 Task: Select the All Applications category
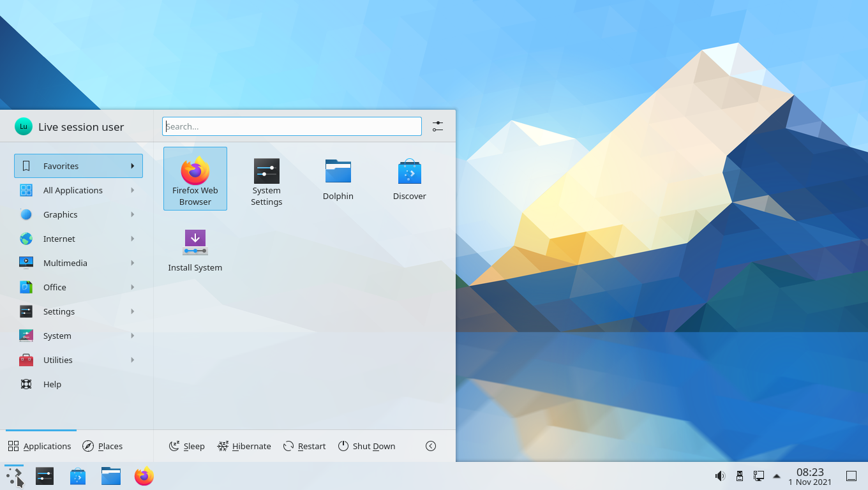[x=79, y=190]
